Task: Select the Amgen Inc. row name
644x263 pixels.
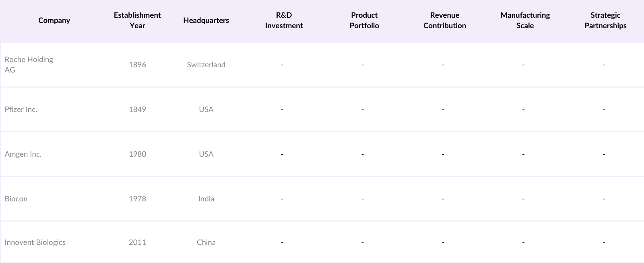Action: point(23,154)
